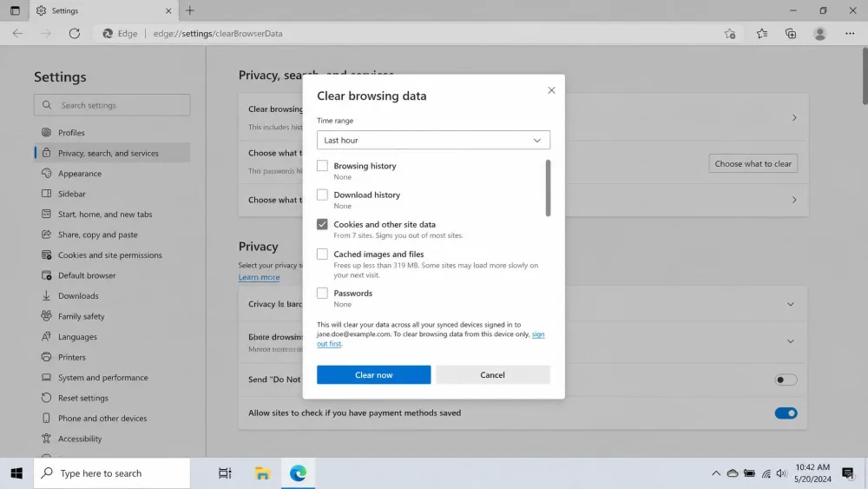Screen dimensions: 868x489
Task: Open Appearance settings section
Action: 112,174
